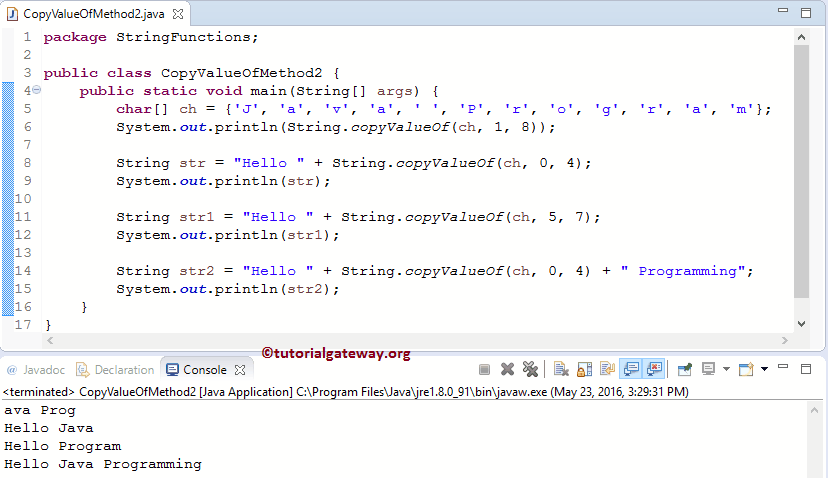
Task: Click 'println(str)' on line 9
Action: coord(268,181)
